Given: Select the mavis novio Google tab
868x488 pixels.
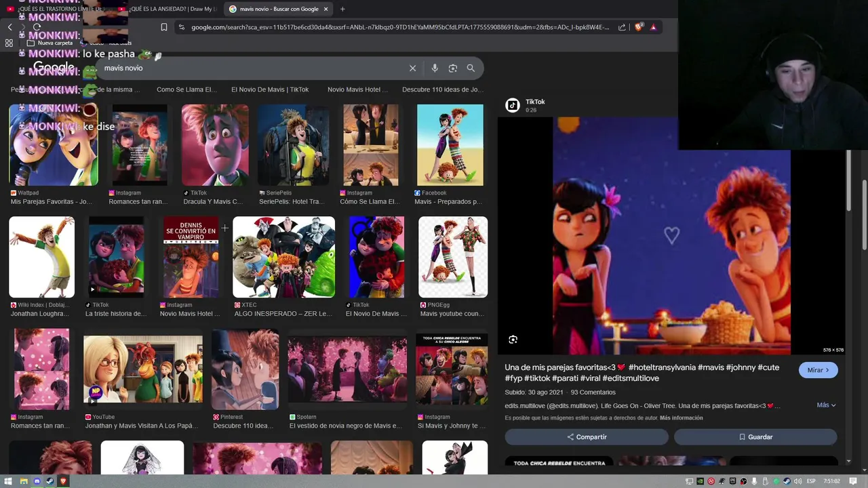Looking at the screenshot, I should click(278, 9).
